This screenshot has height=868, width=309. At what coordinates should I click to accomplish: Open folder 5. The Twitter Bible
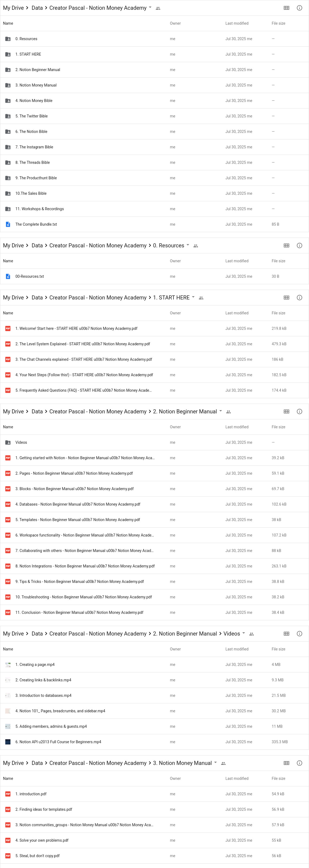(31, 116)
